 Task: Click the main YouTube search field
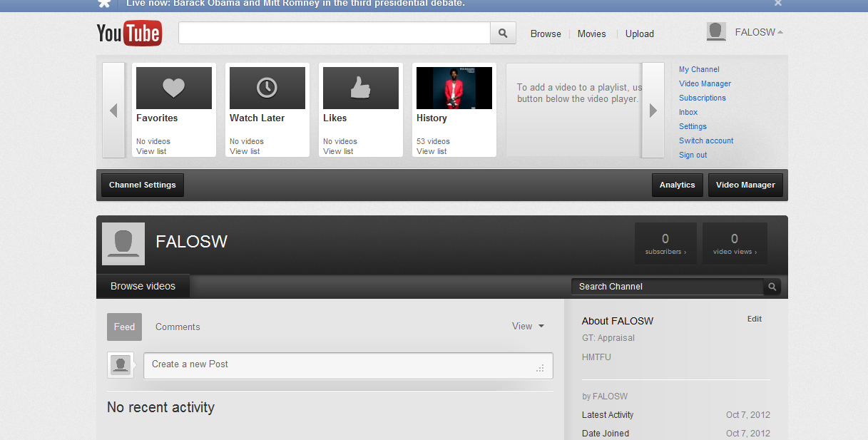point(335,33)
